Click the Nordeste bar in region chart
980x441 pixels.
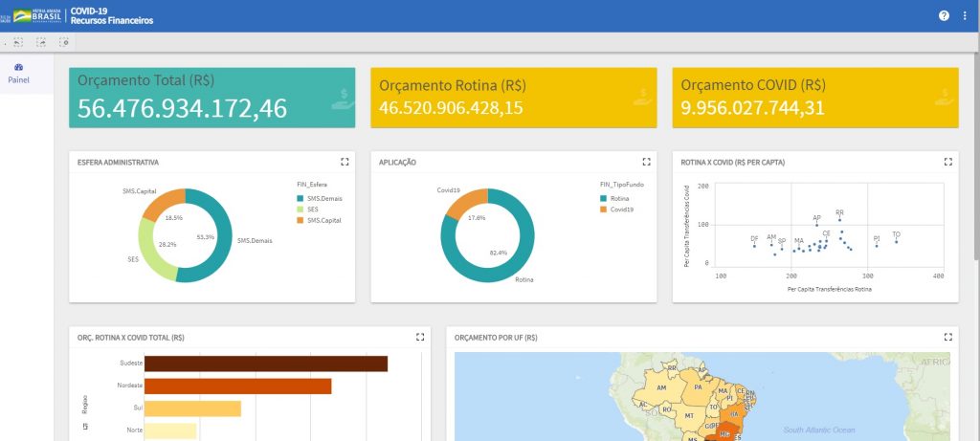coord(238,386)
